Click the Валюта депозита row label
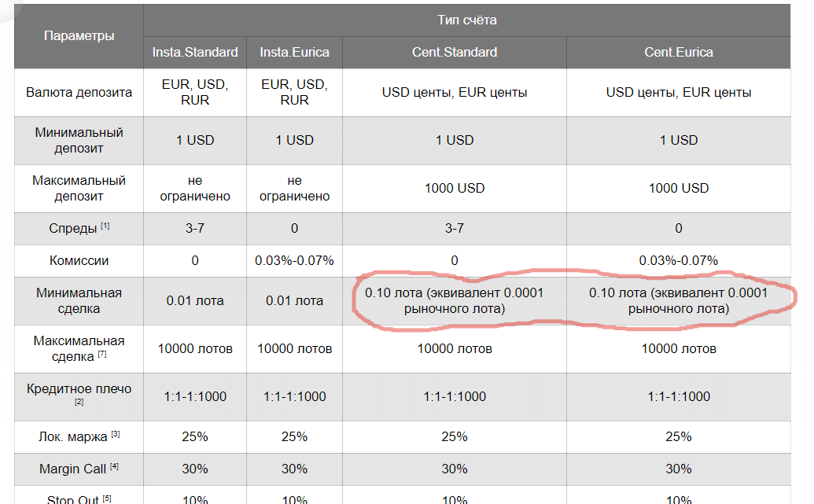Screen dimensions: 814x504 (79, 93)
